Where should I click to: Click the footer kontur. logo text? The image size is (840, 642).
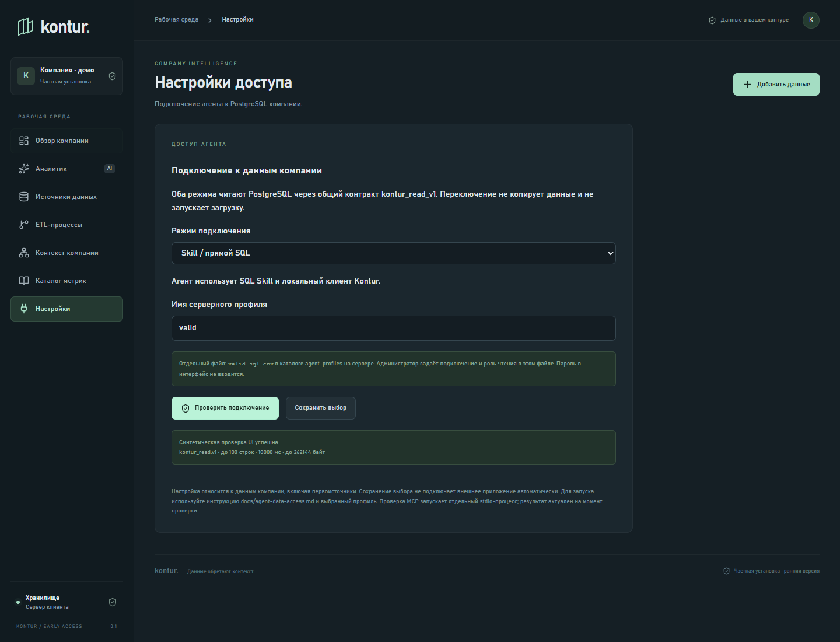[x=166, y=571]
